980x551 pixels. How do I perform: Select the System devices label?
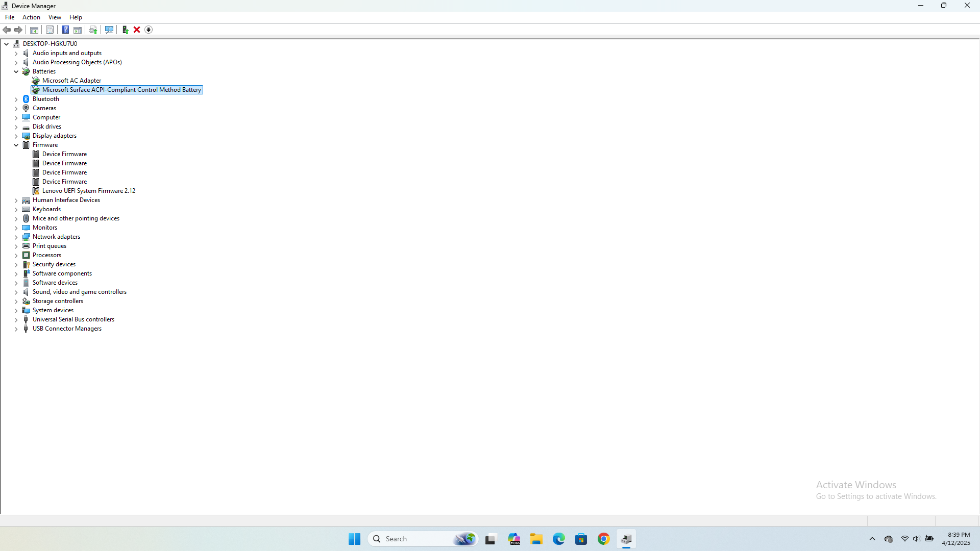pyautogui.click(x=53, y=310)
